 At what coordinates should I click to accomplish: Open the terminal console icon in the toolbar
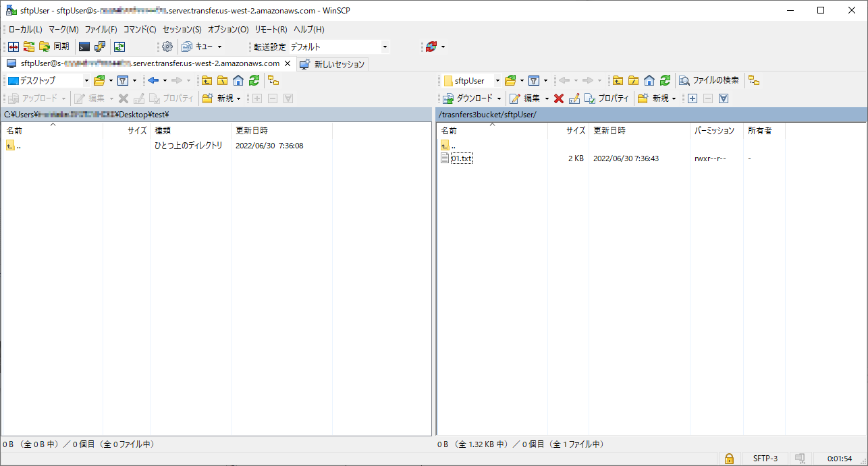click(84, 47)
